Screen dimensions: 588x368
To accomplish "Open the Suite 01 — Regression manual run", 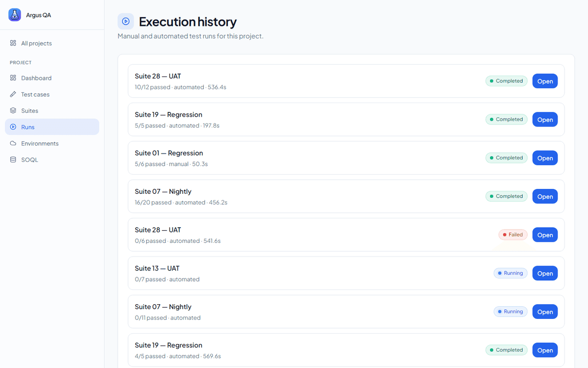I will coord(545,158).
